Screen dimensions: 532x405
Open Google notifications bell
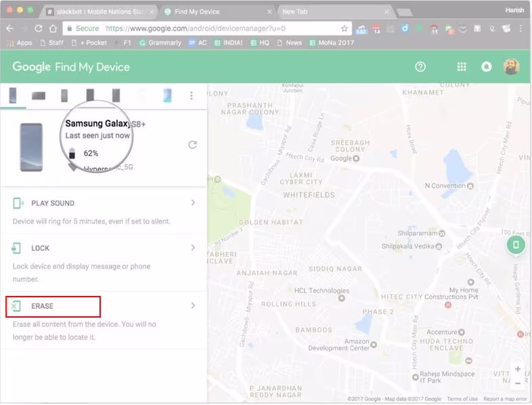(487, 67)
